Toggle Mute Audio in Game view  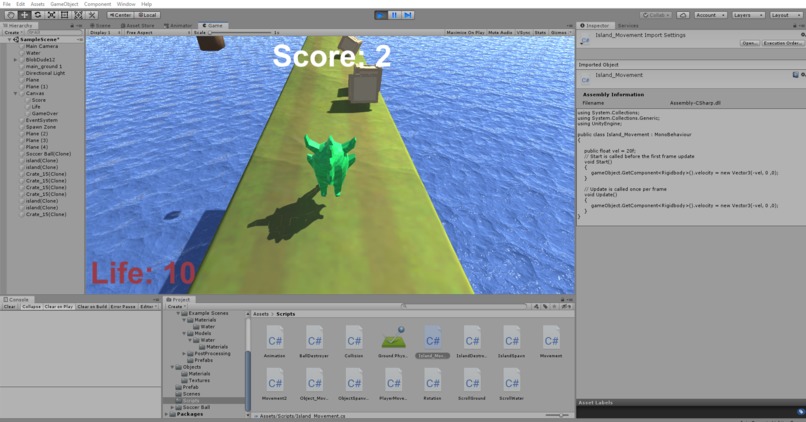coord(500,32)
